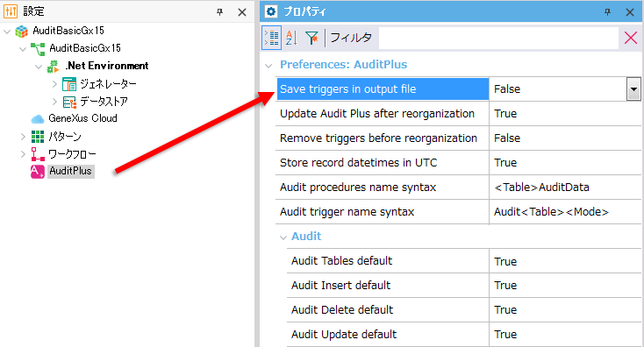Clear the filter with the red X

[631, 38]
